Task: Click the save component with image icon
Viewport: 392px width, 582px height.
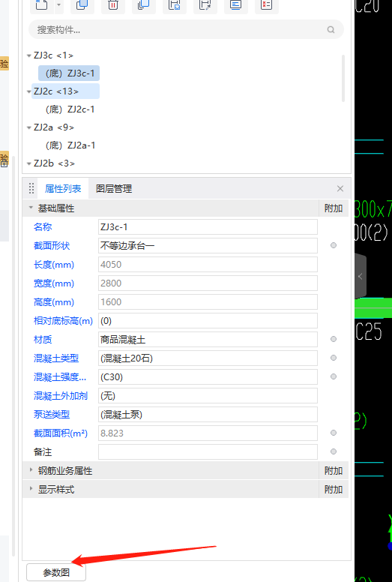Action: [175, 4]
